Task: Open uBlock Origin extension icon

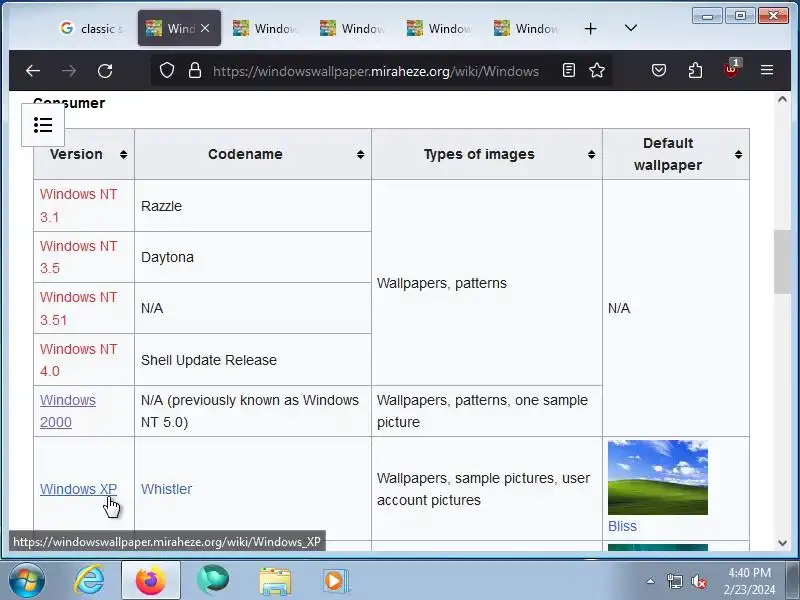Action: point(731,69)
